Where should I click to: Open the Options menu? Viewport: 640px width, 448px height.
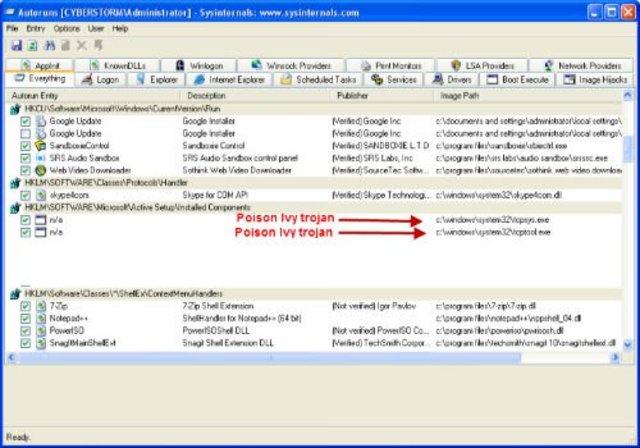tap(67, 29)
